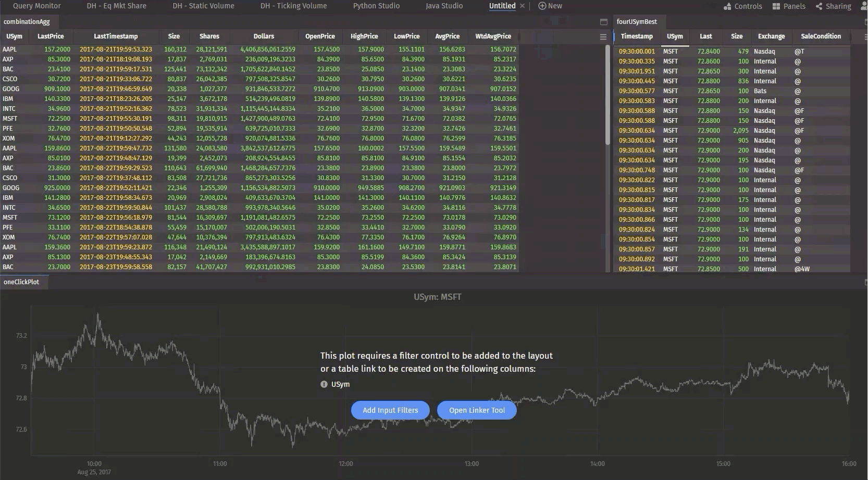Select HighPrice 949.5885 cell
Screen dimensions: 868x480
(x=370, y=188)
